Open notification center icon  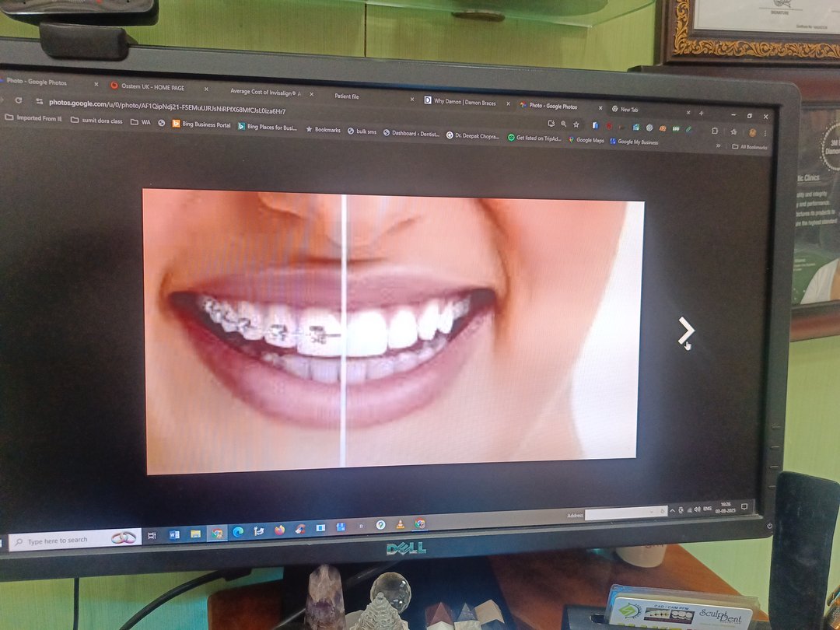point(744,506)
